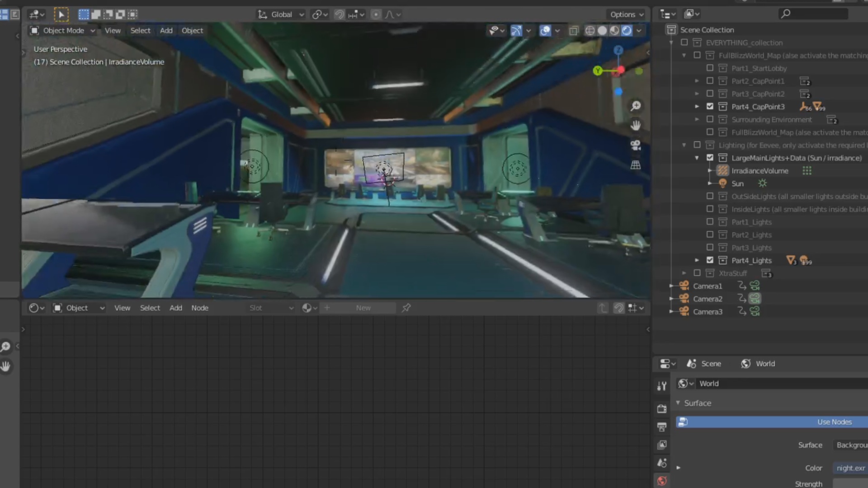Open the 3D viewport View menu
868x488 pixels.
point(113,30)
